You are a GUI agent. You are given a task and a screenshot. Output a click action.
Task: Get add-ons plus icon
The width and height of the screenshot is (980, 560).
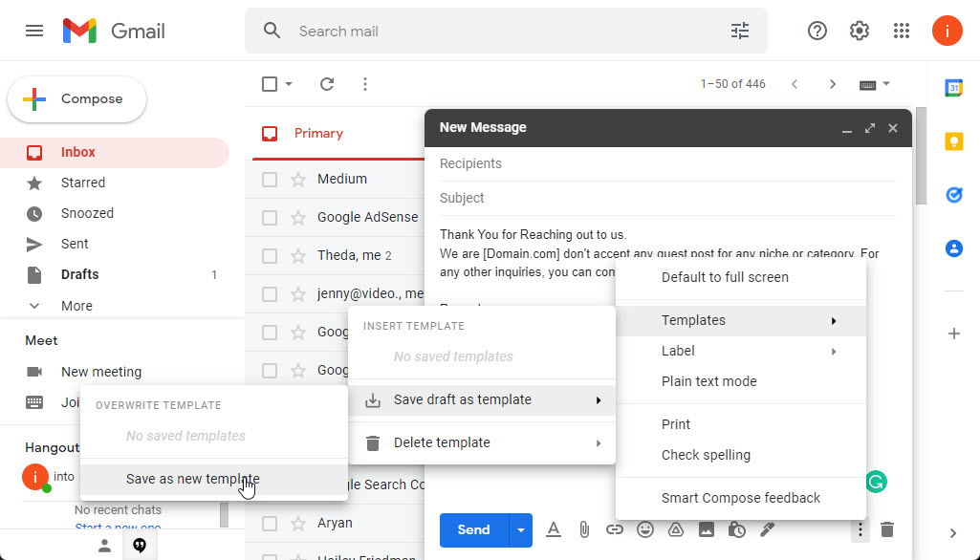tap(954, 334)
